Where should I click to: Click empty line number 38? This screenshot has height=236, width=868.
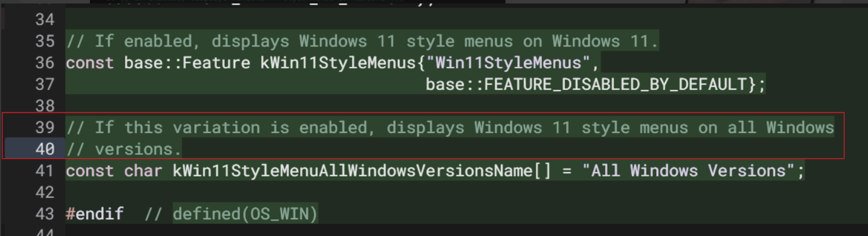click(x=45, y=106)
